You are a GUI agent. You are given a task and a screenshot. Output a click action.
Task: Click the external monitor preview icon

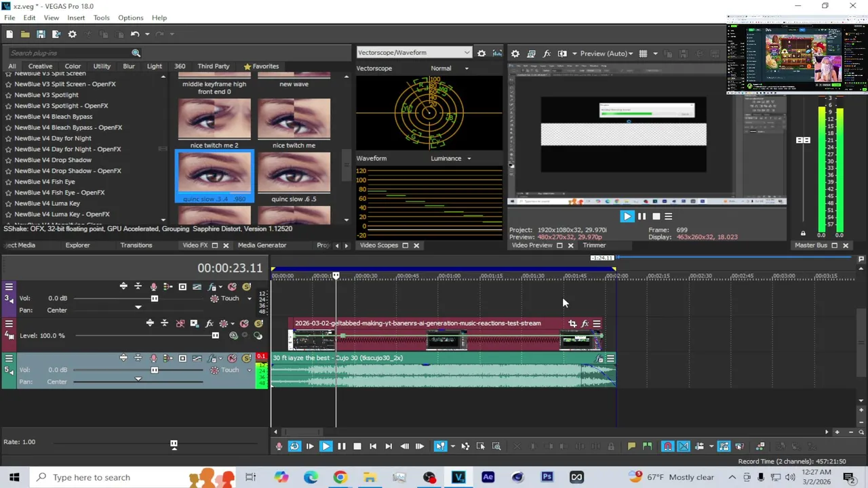pyautogui.click(x=531, y=54)
